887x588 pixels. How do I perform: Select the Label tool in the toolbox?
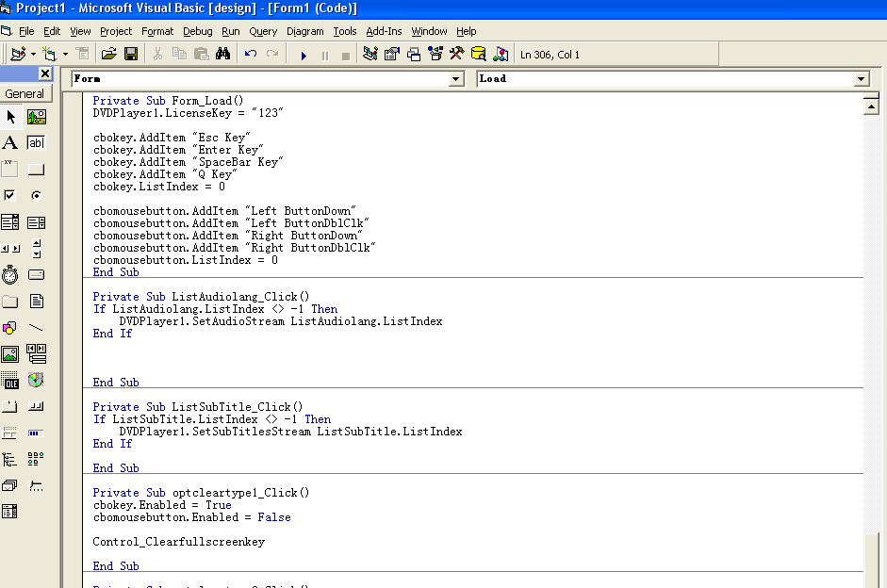point(10,143)
